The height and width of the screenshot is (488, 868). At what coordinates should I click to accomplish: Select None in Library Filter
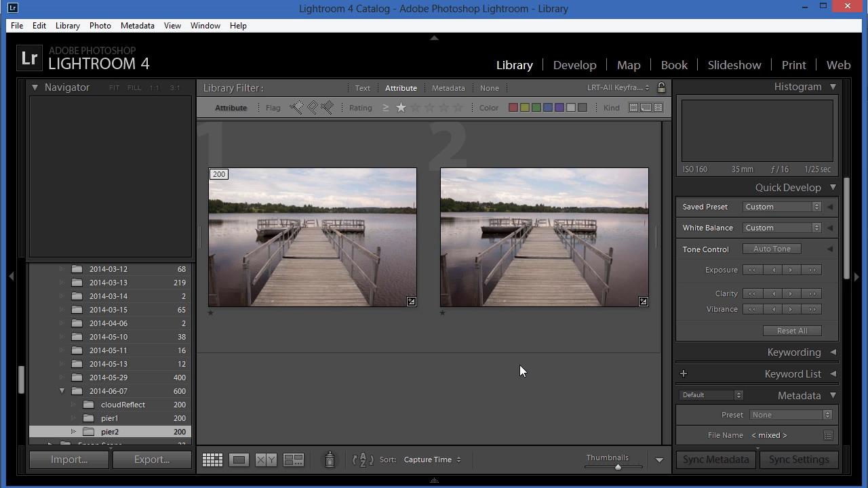click(489, 88)
